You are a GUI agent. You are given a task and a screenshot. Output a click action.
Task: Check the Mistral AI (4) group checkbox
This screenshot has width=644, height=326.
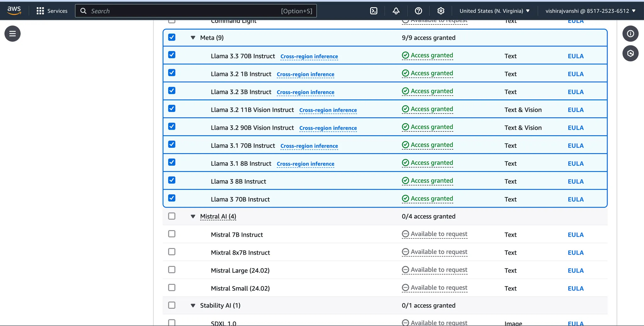tap(172, 216)
